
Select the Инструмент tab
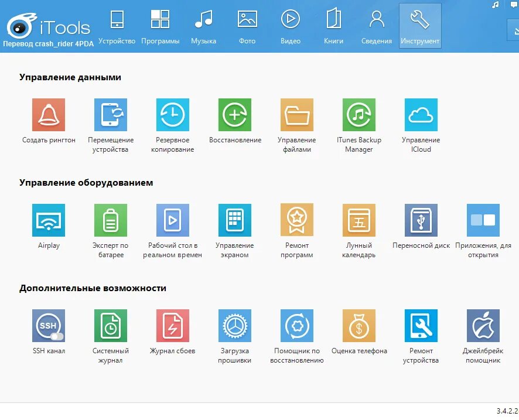click(420, 26)
